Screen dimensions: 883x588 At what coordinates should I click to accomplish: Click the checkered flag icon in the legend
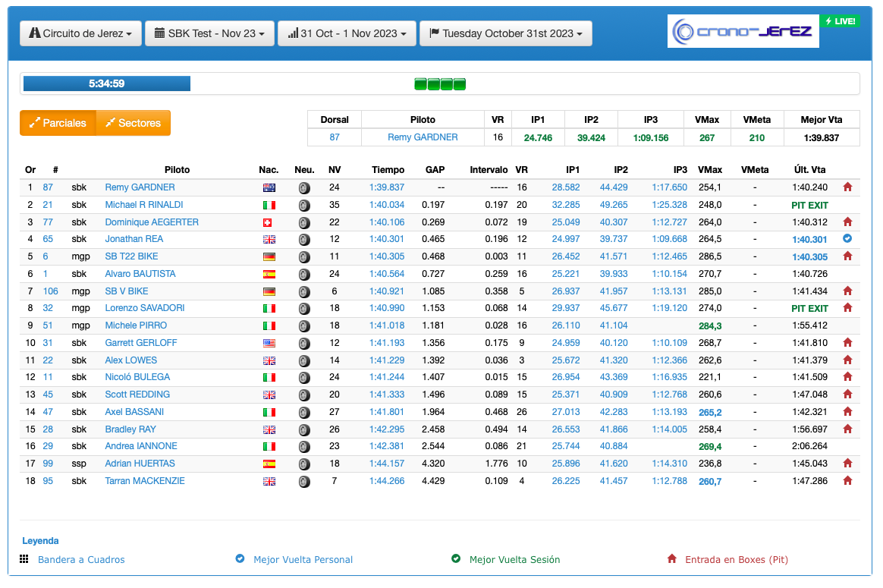click(x=24, y=559)
